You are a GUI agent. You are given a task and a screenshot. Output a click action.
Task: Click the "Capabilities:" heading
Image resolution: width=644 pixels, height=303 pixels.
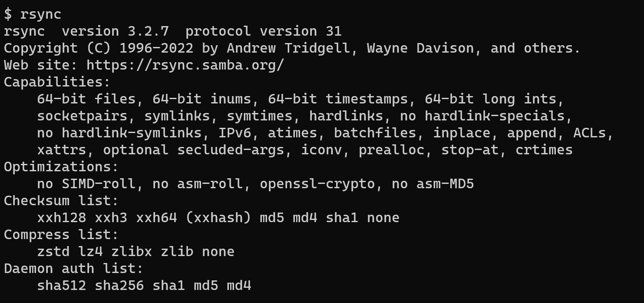coord(57,82)
